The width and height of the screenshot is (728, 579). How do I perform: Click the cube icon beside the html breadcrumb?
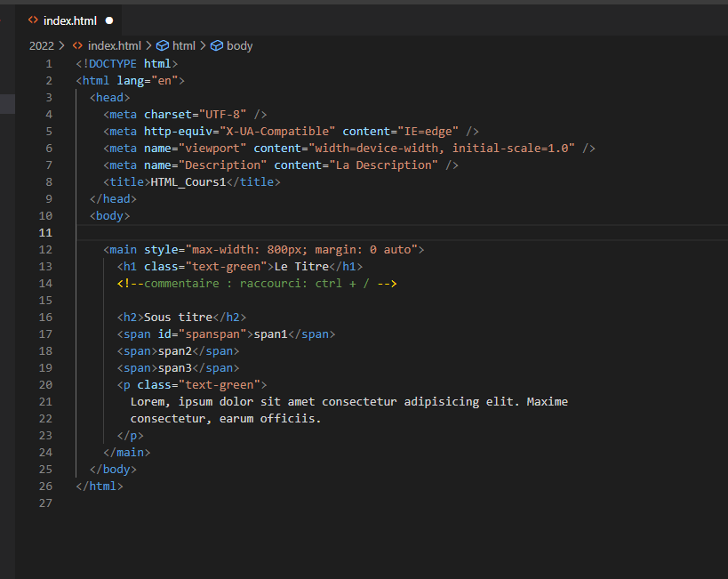(162, 45)
